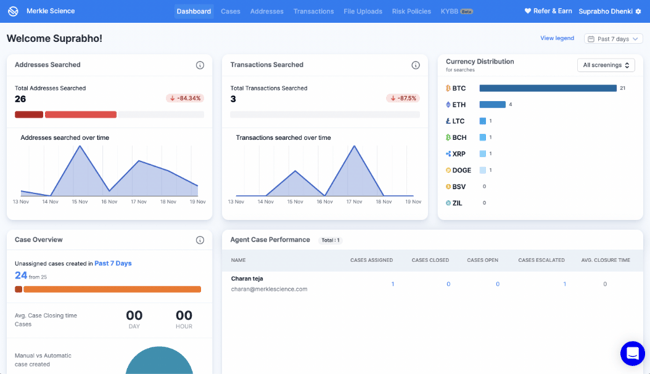Open info icon on Transactions Searched card
This screenshot has width=650, height=374.
(415, 65)
